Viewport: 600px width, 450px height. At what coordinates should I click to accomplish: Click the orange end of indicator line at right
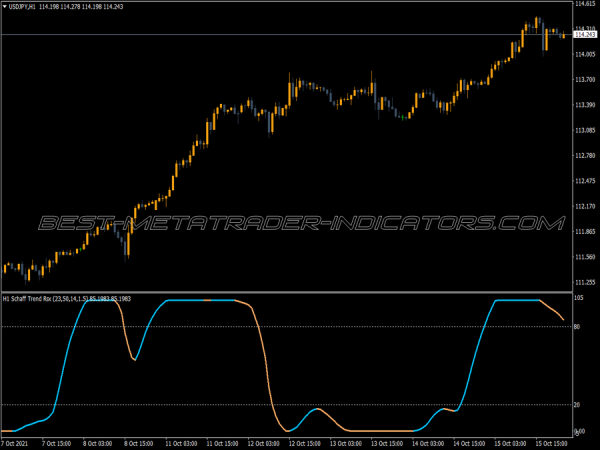pyautogui.click(x=563, y=320)
